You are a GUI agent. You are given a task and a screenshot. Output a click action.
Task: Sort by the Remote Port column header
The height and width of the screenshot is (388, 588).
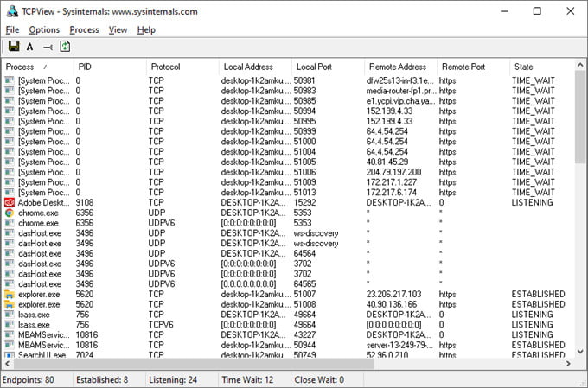click(x=474, y=67)
